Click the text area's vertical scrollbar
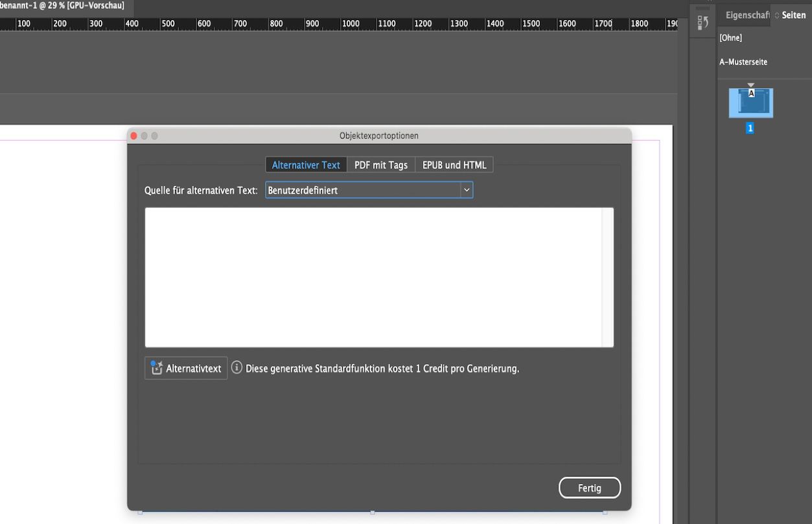The width and height of the screenshot is (812, 524). click(608, 277)
